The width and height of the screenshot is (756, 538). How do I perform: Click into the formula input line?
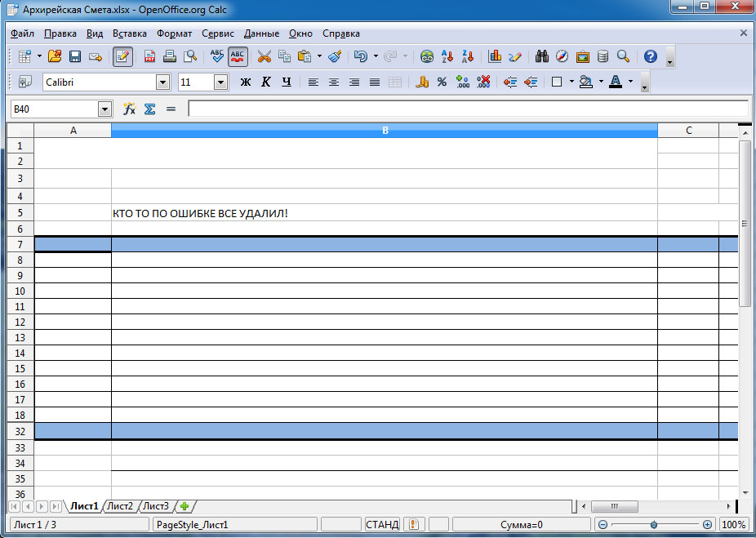[468, 109]
